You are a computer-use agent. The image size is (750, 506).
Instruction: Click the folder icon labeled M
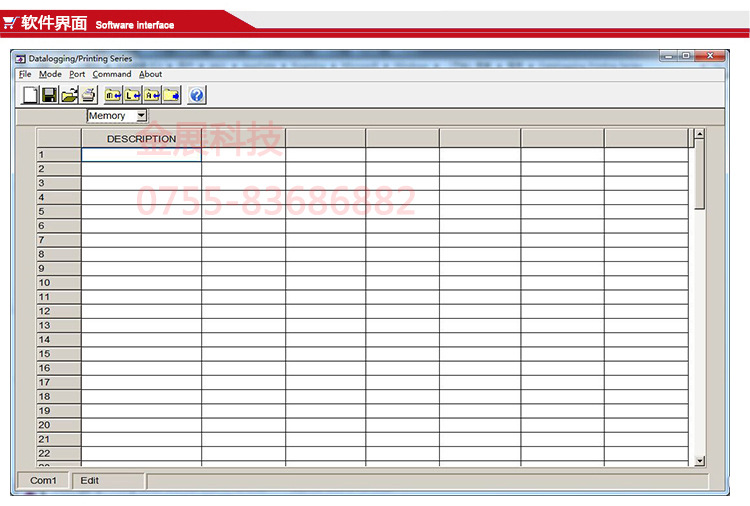[x=113, y=95]
